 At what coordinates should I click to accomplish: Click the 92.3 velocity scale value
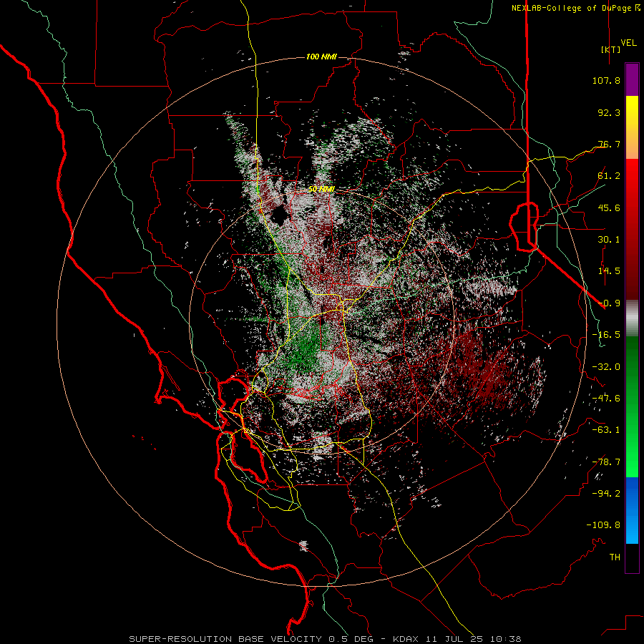[609, 112]
